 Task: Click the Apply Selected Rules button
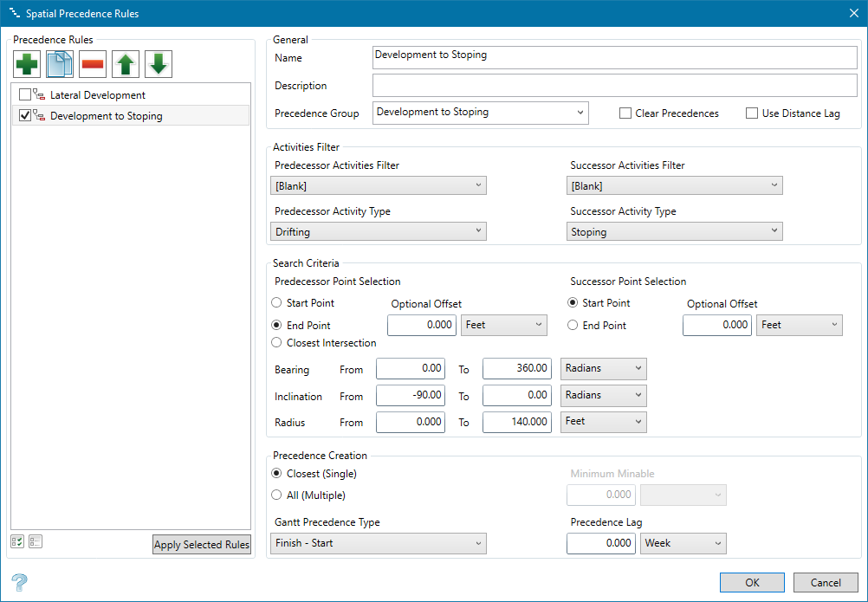click(202, 545)
